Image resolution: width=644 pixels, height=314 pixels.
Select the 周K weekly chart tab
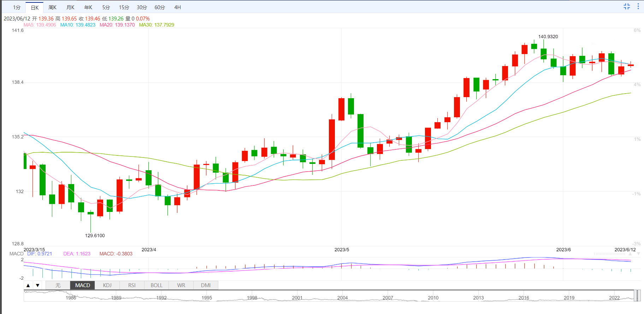click(52, 7)
